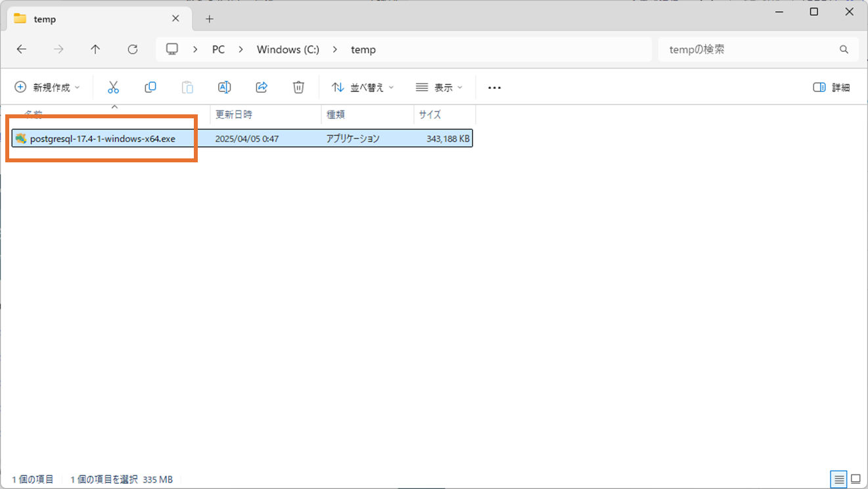Click the Paste clipboard icon
The image size is (868, 489).
coord(187,87)
